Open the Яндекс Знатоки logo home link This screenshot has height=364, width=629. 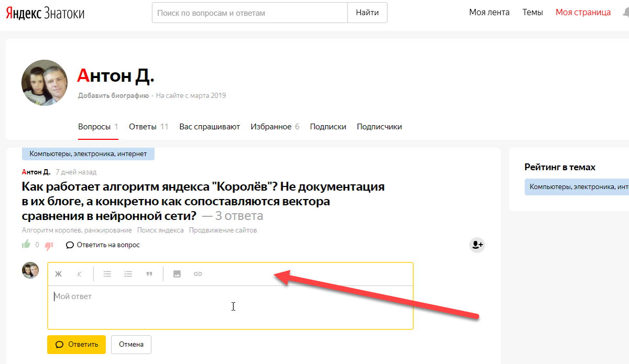pyautogui.click(x=45, y=13)
